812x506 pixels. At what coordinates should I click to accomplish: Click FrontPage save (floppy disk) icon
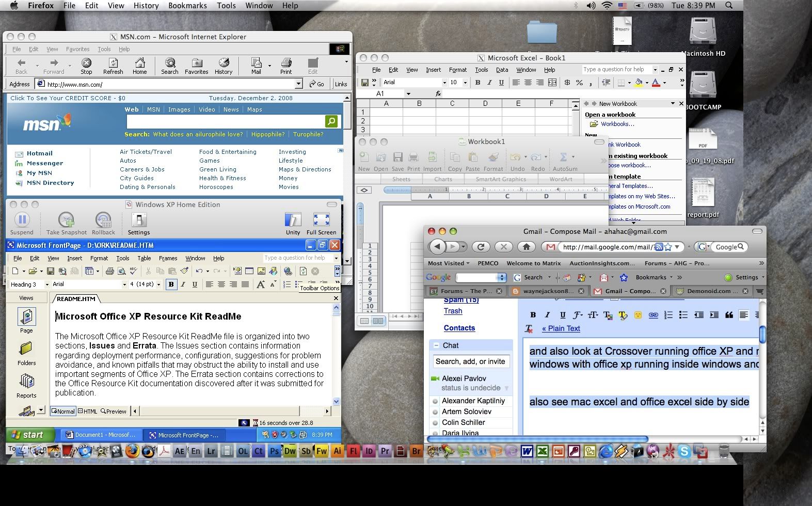[50, 271]
